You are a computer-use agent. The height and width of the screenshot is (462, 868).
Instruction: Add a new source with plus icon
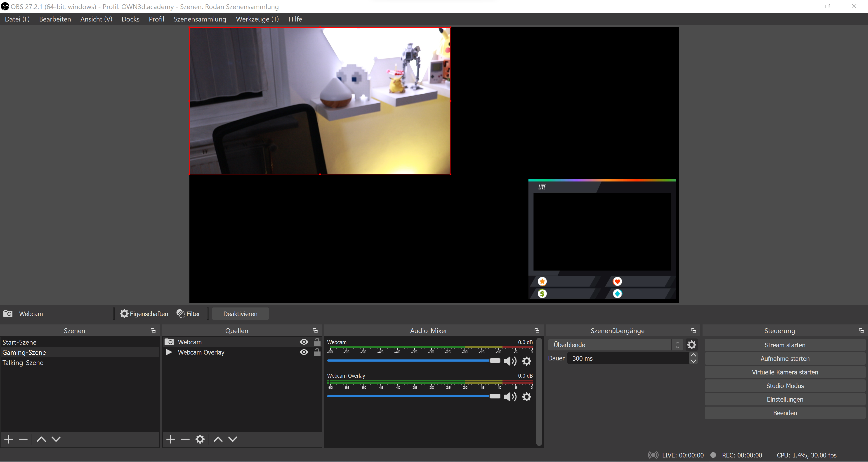coord(170,439)
